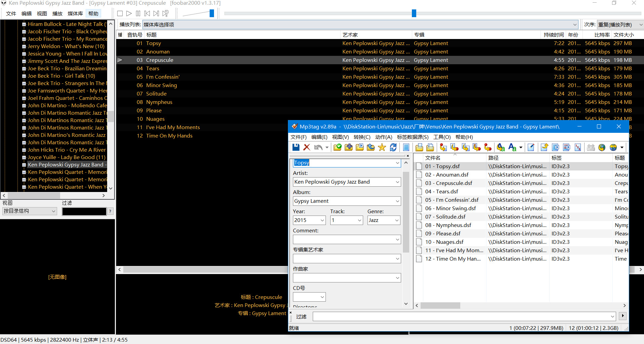Open the 工具(O) menu in Mp3tag
644x344 pixels.
pos(442,137)
